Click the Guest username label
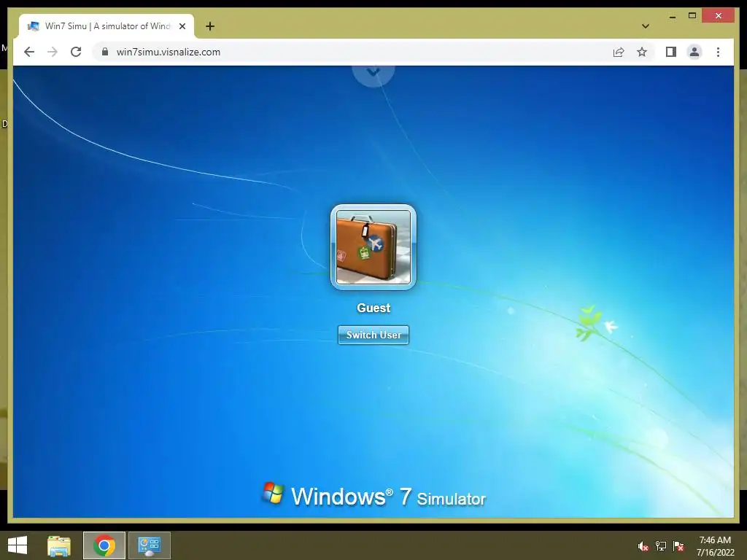 tap(373, 308)
